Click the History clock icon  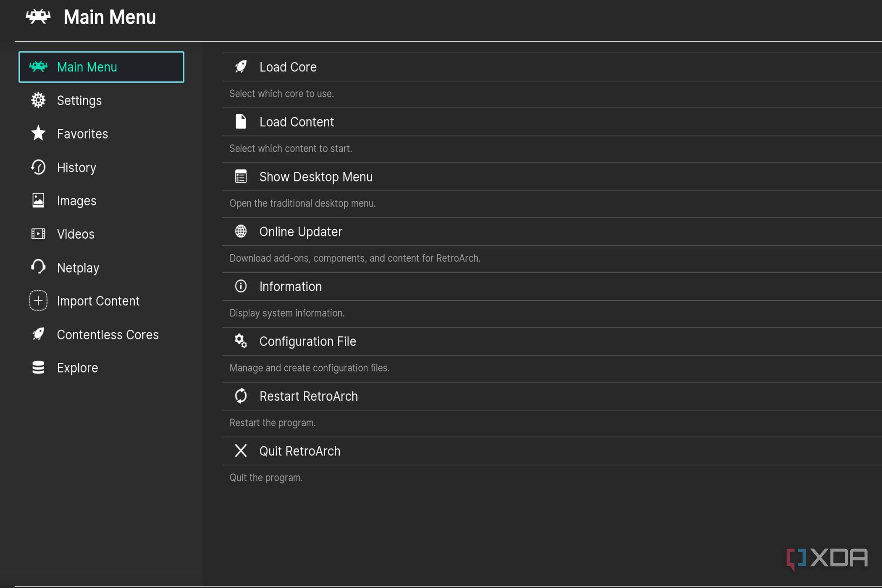click(38, 167)
